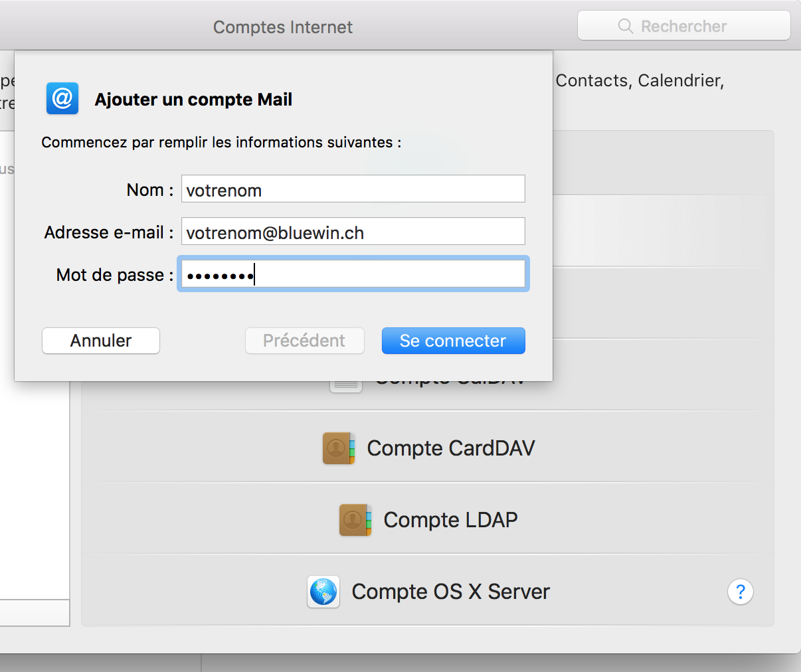Focus the Nom text field
The width and height of the screenshot is (801, 672).
click(x=353, y=189)
